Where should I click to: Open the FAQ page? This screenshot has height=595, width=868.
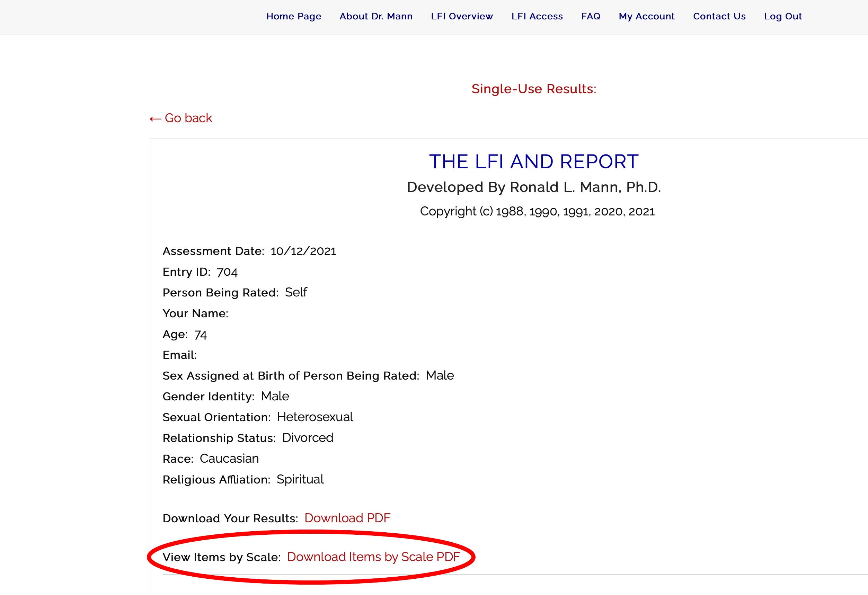click(x=591, y=16)
